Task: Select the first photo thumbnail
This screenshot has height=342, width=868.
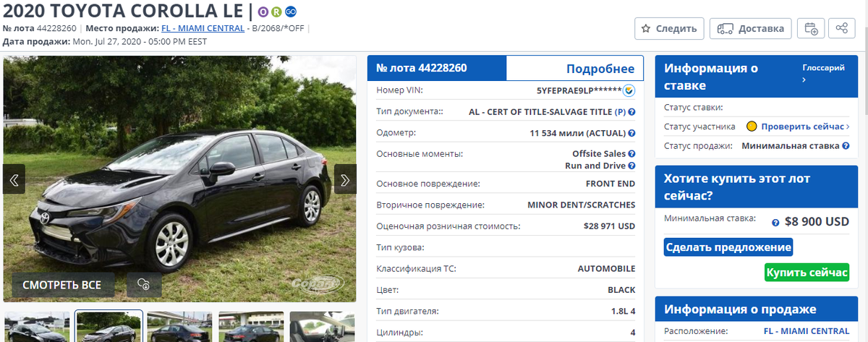Action: [38, 327]
